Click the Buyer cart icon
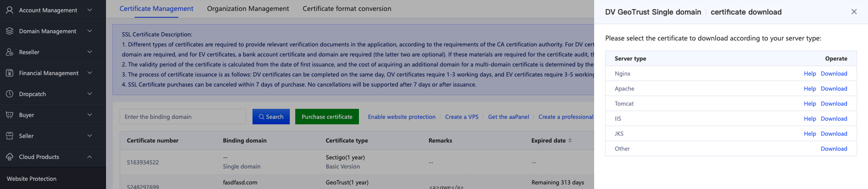Screen dimensions: 868x189 10,115
